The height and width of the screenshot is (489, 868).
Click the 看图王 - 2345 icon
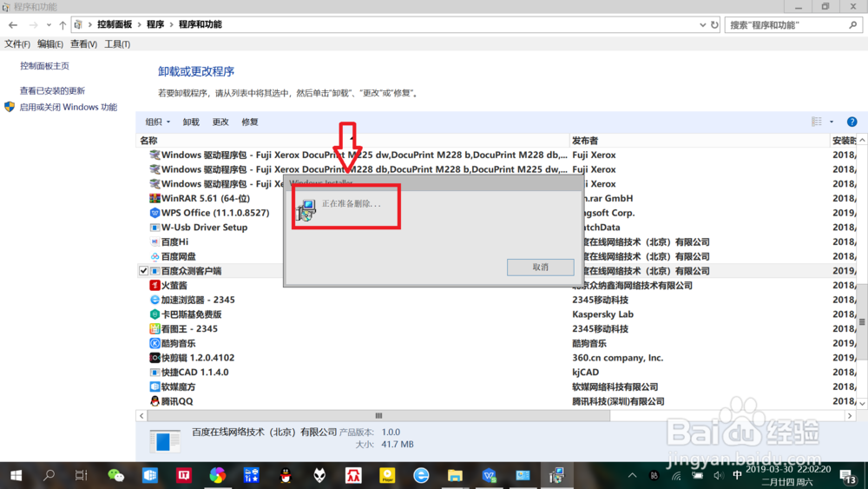click(x=155, y=328)
